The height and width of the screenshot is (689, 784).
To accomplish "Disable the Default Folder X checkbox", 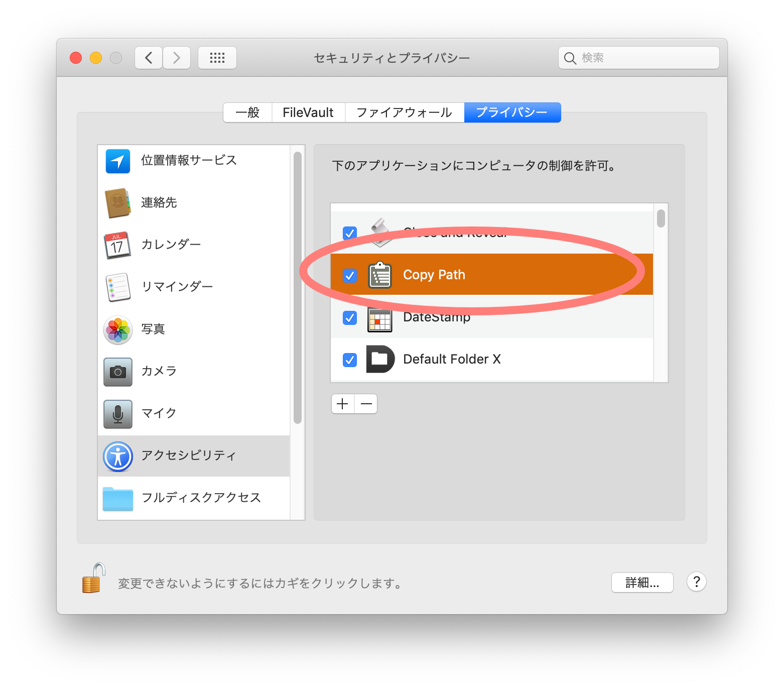I will [350, 360].
